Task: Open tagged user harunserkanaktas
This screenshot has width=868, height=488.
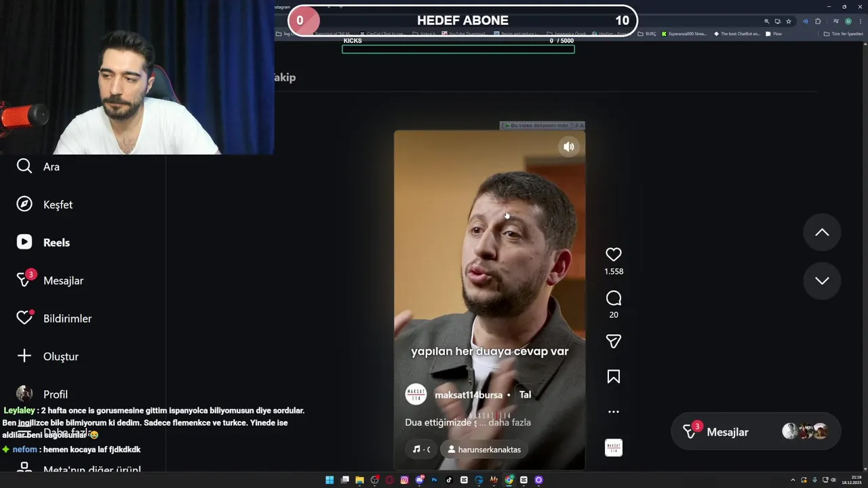Action: point(484,449)
